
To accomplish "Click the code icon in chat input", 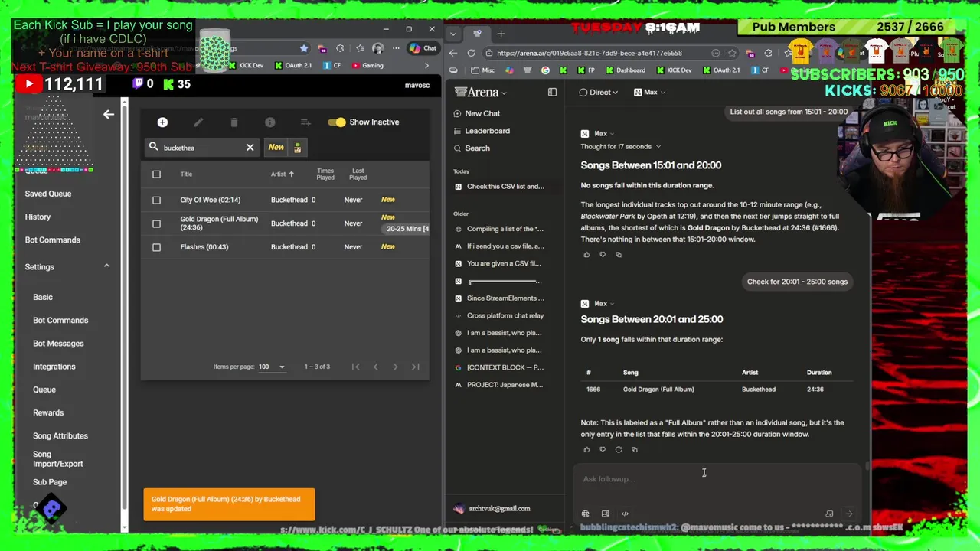I will pyautogui.click(x=625, y=514).
